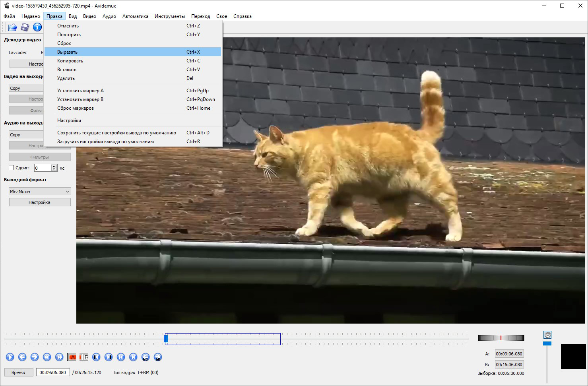Viewport: 588px width, 386px height.
Task: Click the volume slider handle on the right
Action: coord(547,343)
